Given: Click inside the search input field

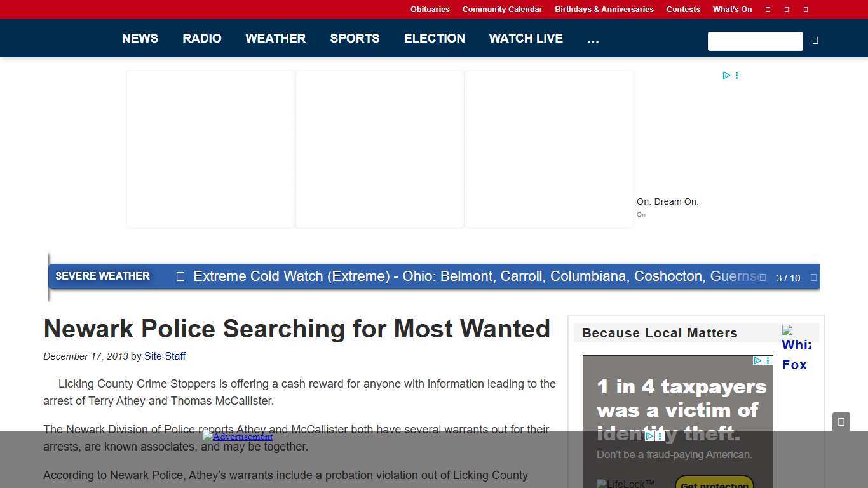Looking at the screenshot, I should click(755, 41).
